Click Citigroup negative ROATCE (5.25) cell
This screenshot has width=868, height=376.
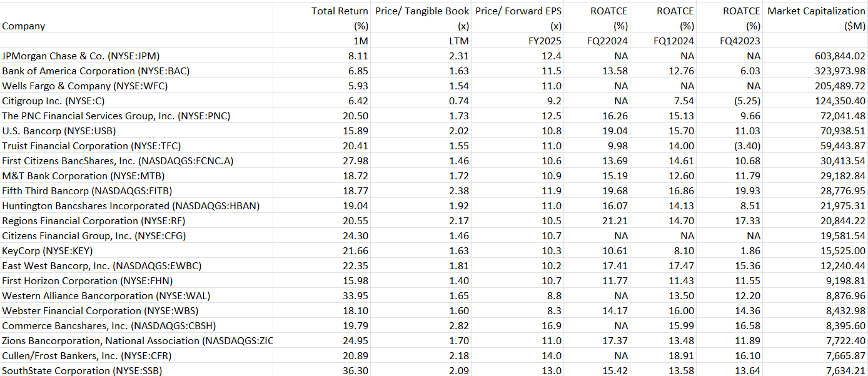point(730,101)
